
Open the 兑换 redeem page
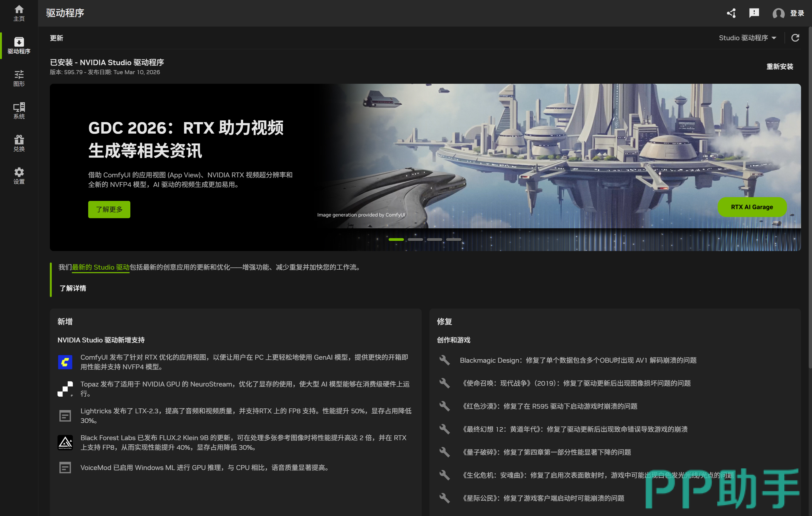pos(19,144)
